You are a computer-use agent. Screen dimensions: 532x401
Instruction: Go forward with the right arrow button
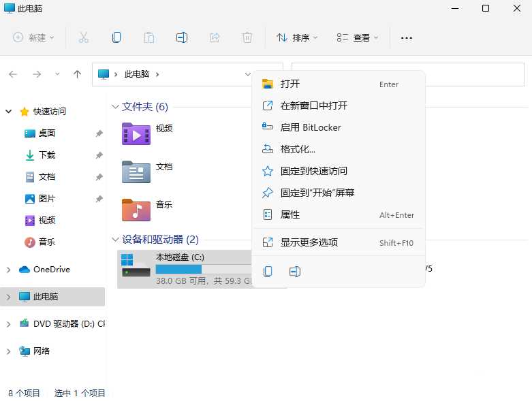pos(37,74)
